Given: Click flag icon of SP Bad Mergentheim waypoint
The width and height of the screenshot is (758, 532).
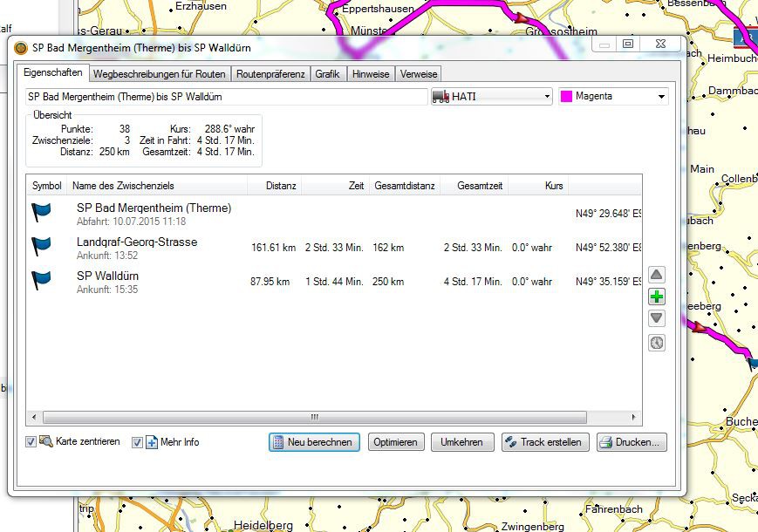Looking at the screenshot, I should pyautogui.click(x=42, y=213).
